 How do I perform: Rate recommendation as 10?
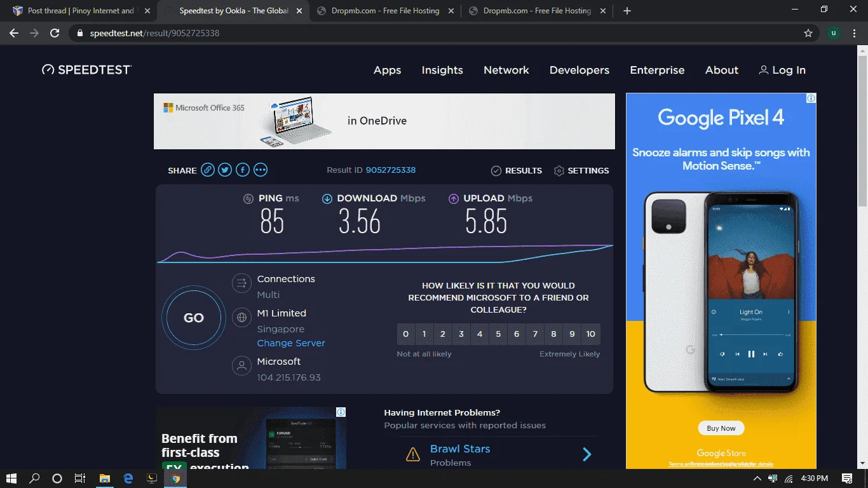coord(591,334)
